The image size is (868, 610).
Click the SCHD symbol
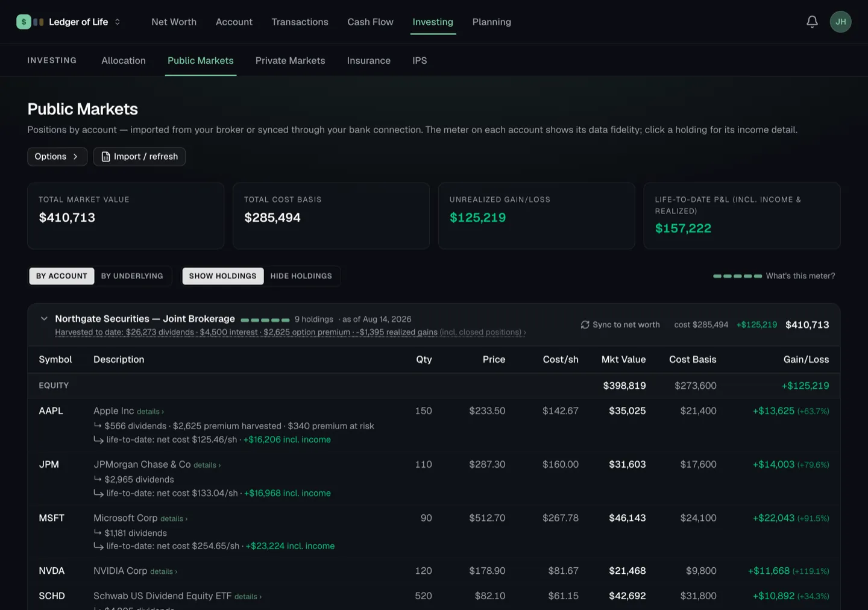pyautogui.click(x=52, y=596)
